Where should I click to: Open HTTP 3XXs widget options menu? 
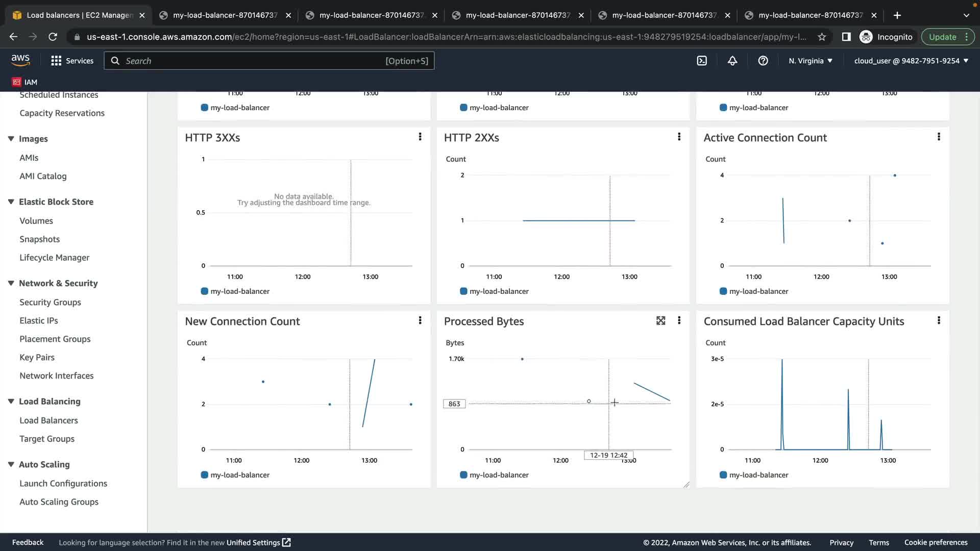tap(420, 137)
